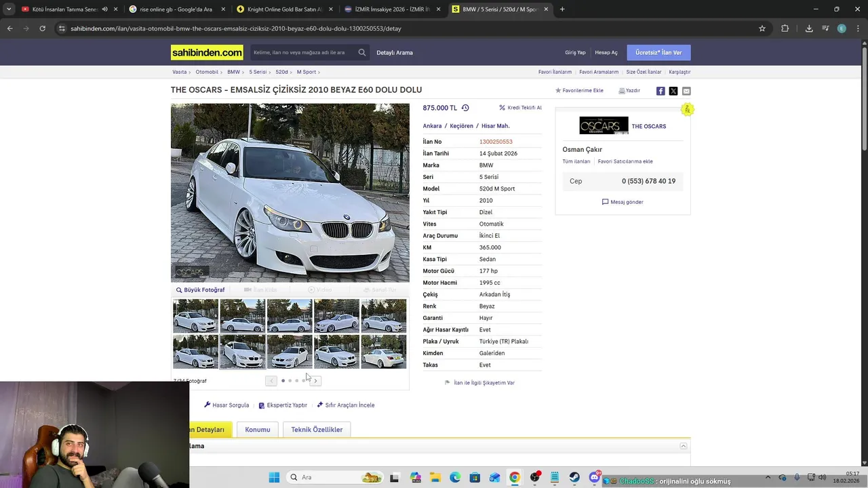Click phone number 0 (553) 678 40 19
The width and height of the screenshot is (868, 488).
(x=648, y=181)
